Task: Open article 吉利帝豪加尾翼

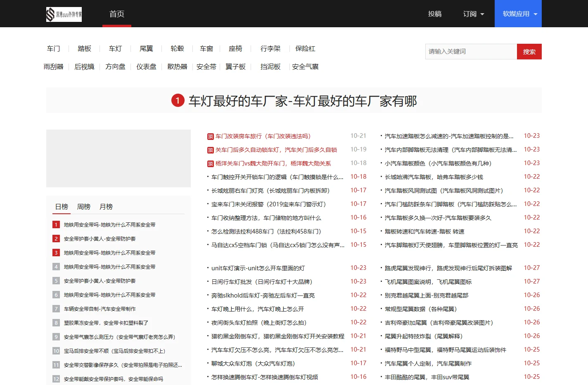Action: 441,323
